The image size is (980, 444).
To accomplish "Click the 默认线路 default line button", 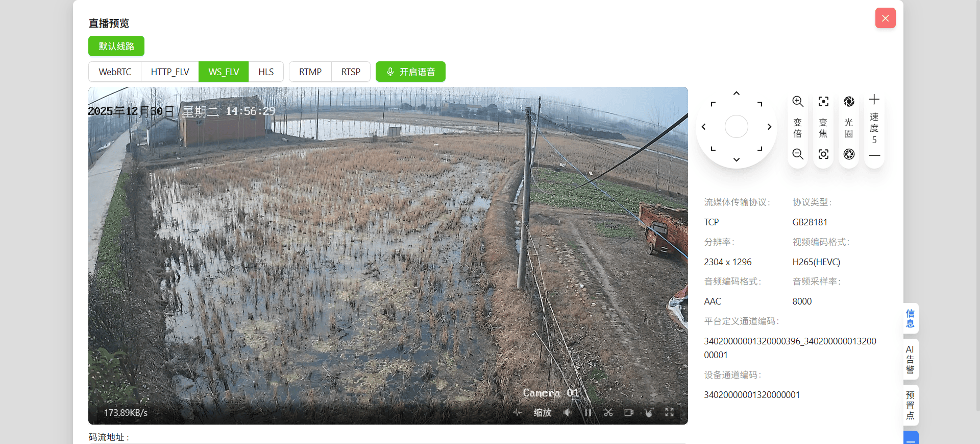I will pyautogui.click(x=116, y=46).
